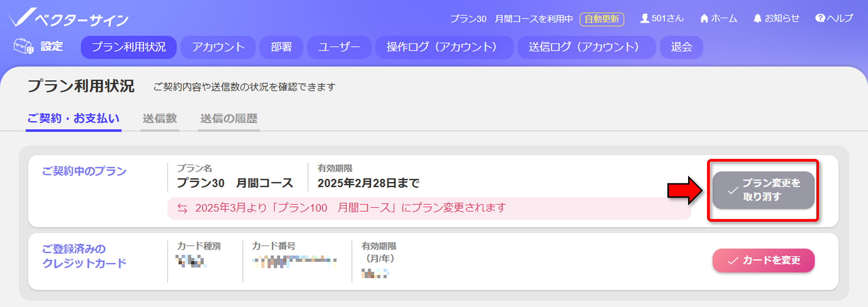Click the home house icon

pos(704,19)
